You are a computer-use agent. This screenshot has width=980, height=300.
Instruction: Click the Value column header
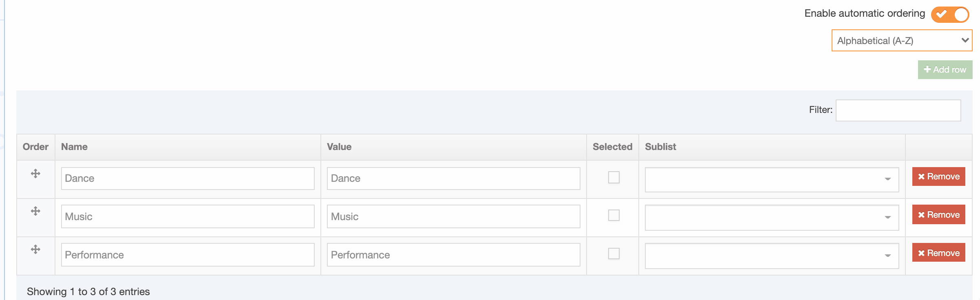click(x=339, y=147)
